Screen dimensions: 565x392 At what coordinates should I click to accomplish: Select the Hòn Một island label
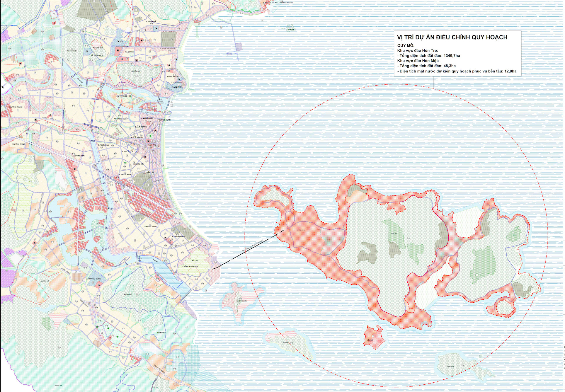tap(370, 340)
